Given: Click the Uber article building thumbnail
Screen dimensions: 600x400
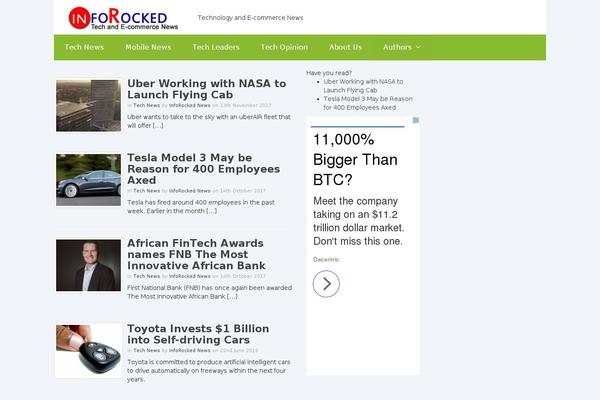Looking at the screenshot, I should [x=88, y=106].
